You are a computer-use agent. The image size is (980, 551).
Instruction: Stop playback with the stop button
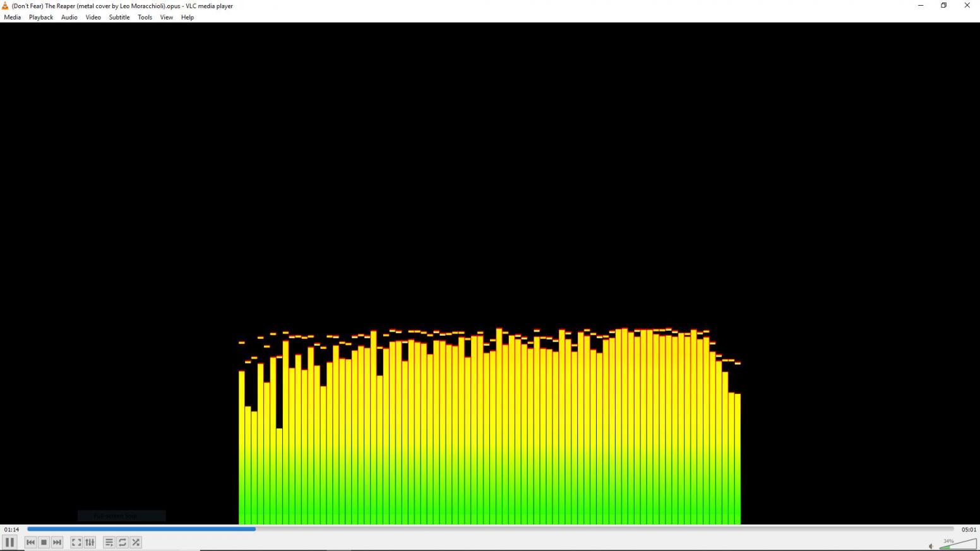point(44,542)
